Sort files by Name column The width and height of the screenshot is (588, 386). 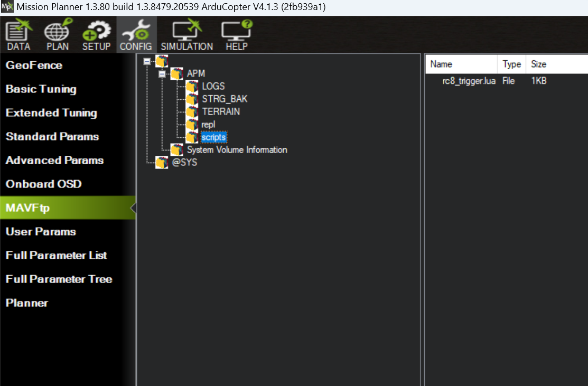click(x=462, y=64)
